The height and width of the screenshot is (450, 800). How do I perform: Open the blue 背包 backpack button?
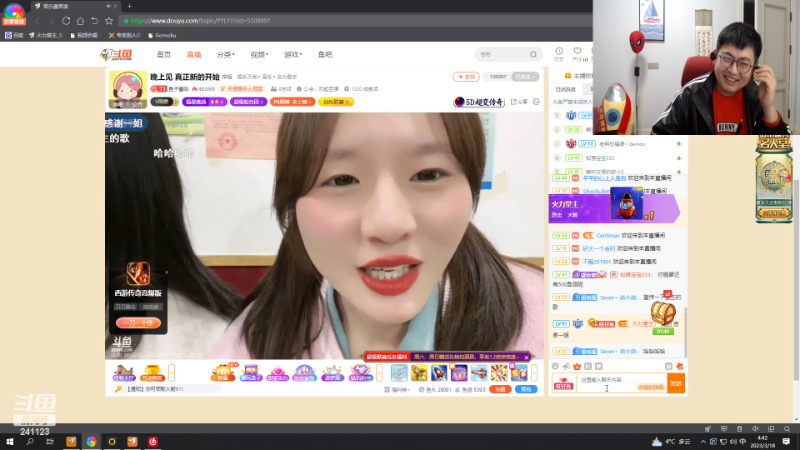point(526,389)
